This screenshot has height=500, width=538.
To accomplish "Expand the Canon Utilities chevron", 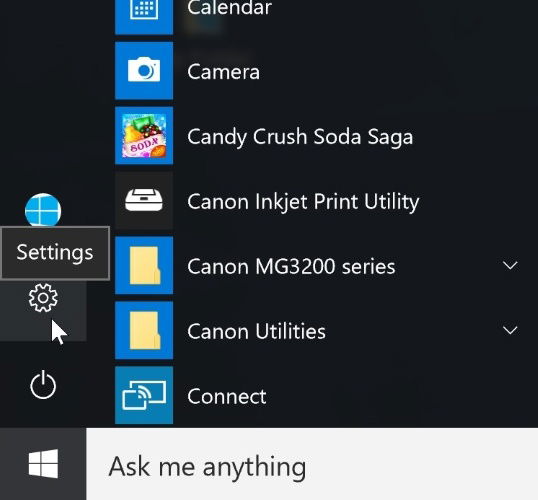I will click(x=510, y=330).
